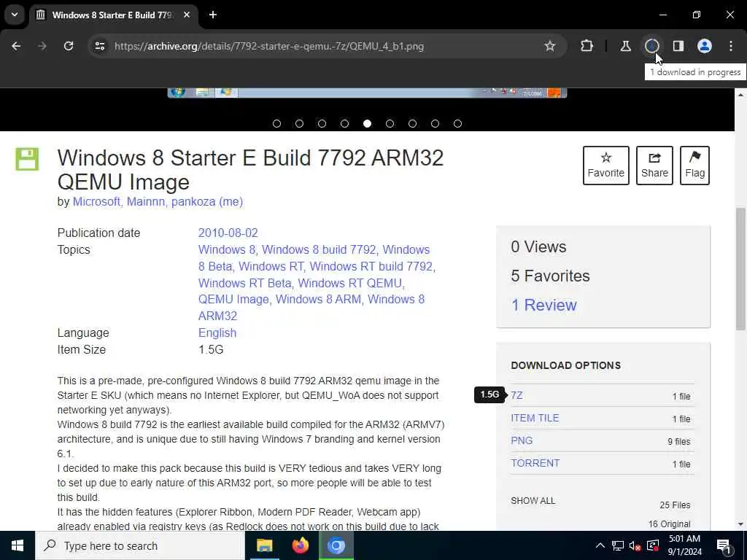Viewport: 747px width, 560px height.
Task: Click the page vertical scrollbar thumb
Action: coord(740,268)
